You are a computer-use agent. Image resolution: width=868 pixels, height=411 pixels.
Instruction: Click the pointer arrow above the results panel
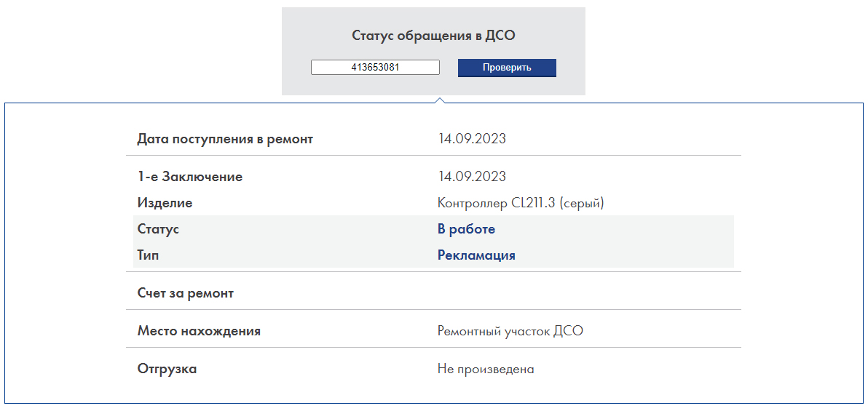coord(439,100)
